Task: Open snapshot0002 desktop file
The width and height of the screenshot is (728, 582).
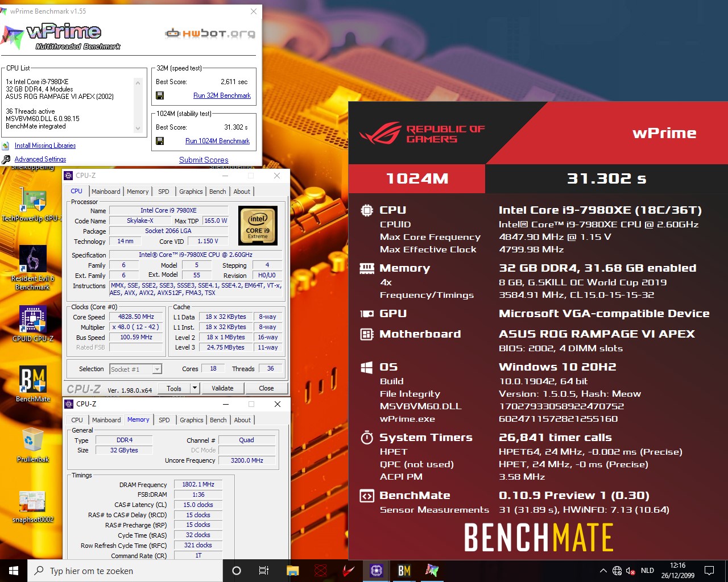Action: (x=32, y=501)
